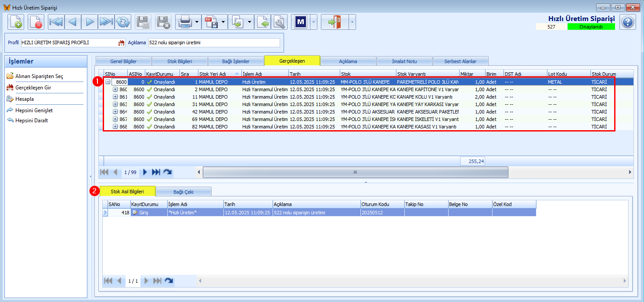Click the METAL lot code cell
The height and width of the screenshot is (302, 644).
click(x=568, y=82)
